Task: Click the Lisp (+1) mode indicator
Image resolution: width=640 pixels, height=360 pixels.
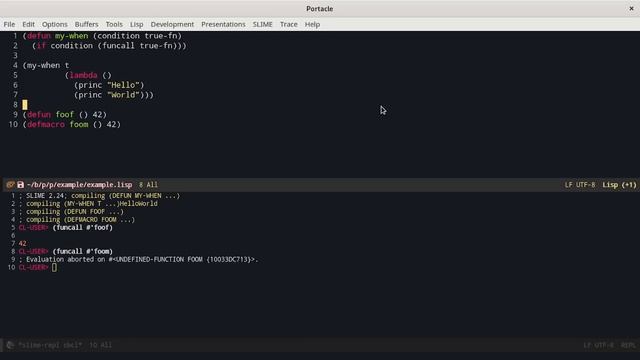Action: click(619, 185)
